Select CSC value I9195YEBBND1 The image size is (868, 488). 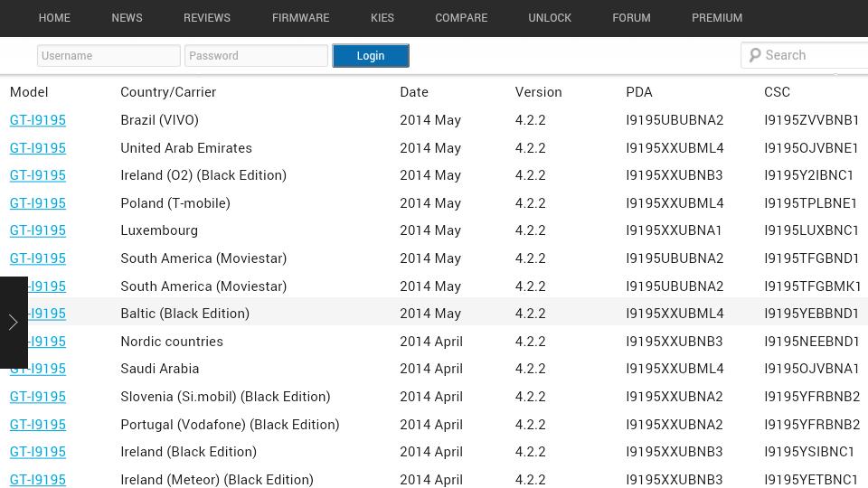(812, 314)
